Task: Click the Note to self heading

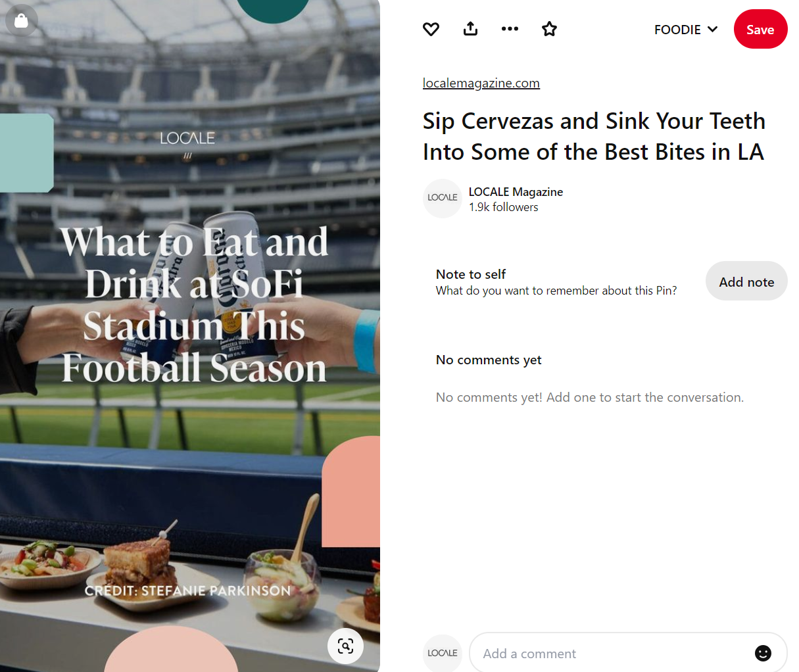Action: pos(471,274)
